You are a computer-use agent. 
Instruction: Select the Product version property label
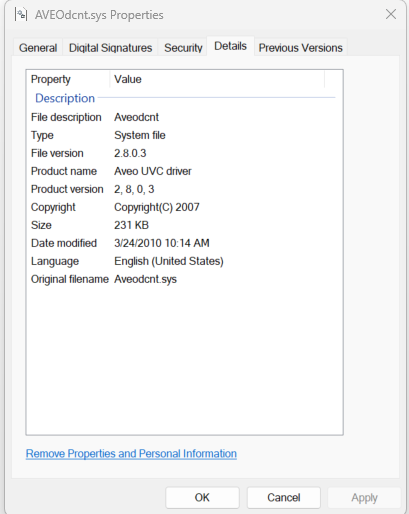67,189
